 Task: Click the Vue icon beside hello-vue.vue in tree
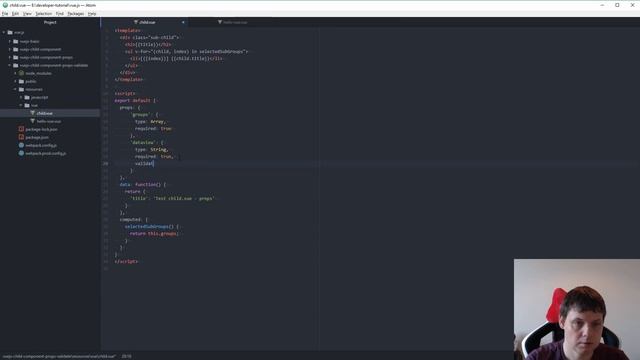coord(33,121)
